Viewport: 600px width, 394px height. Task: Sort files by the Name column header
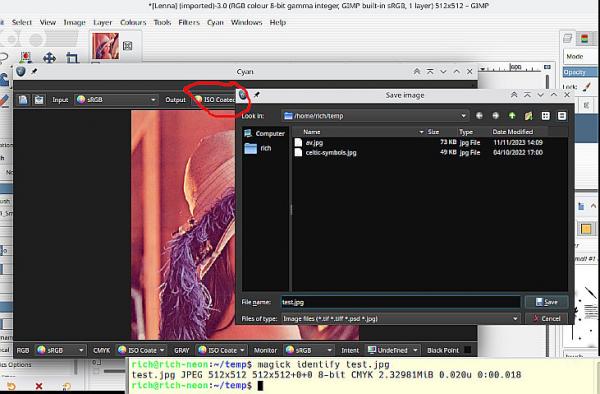359,132
